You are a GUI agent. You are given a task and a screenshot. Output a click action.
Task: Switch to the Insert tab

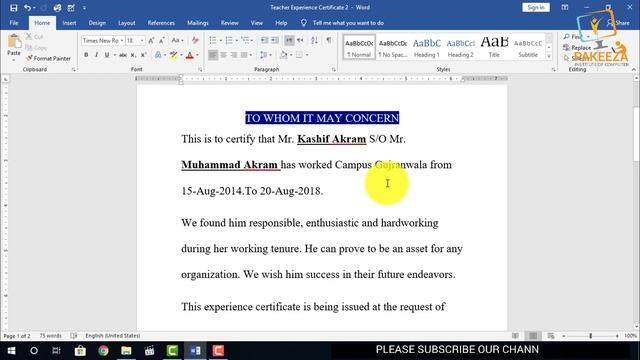point(69,23)
